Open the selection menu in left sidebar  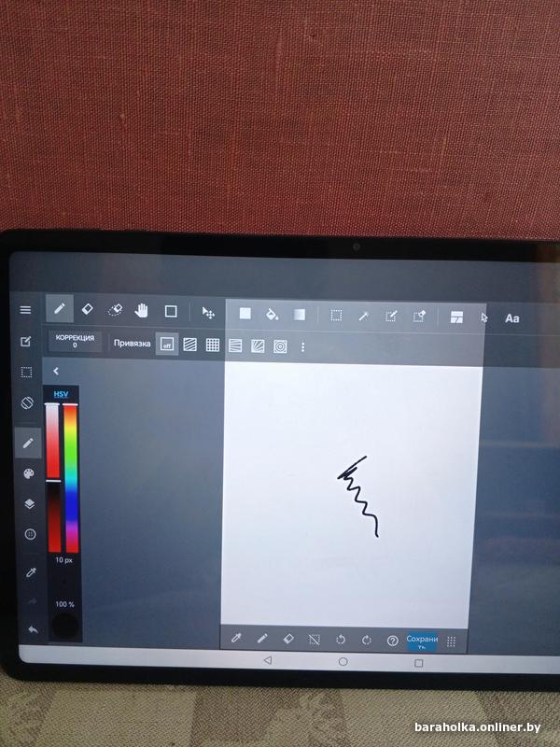pos(27,372)
